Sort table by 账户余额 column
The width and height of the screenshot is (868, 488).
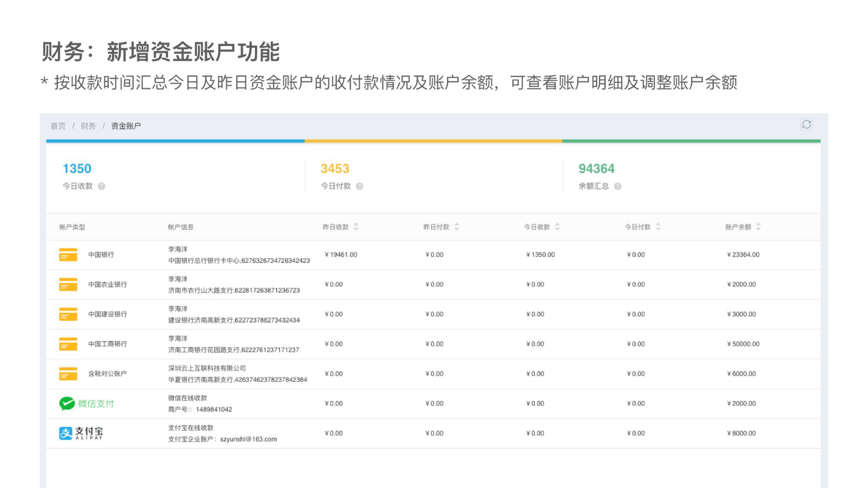[x=758, y=227]
